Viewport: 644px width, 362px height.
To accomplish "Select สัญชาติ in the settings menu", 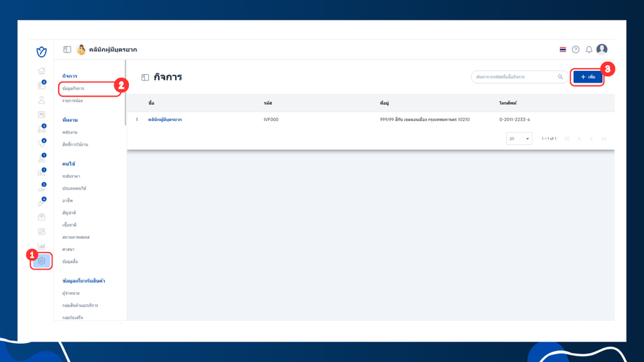I will (69, 213).
